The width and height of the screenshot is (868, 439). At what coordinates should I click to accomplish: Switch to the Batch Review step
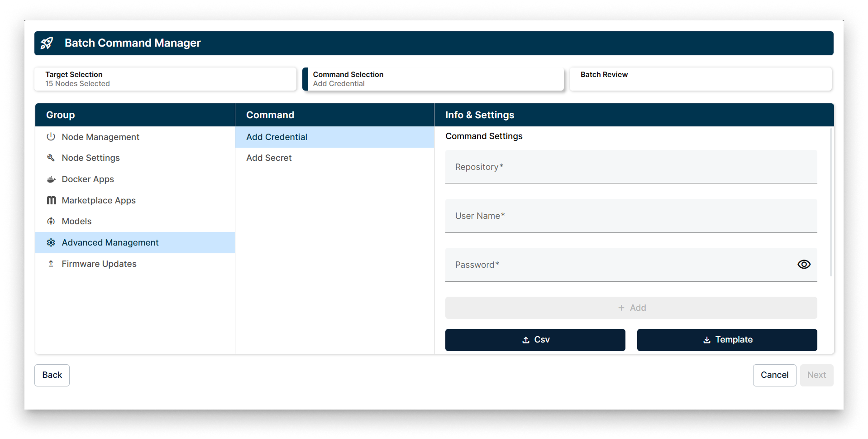pos(701,79)
